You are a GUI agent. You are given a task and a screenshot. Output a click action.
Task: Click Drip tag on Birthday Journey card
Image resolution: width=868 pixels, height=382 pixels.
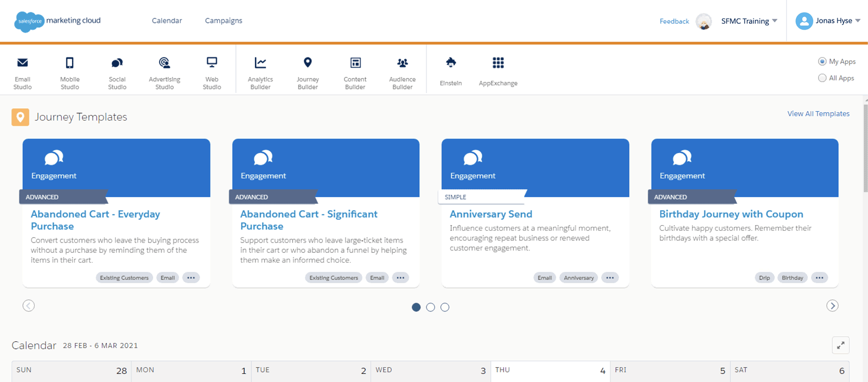764,278
